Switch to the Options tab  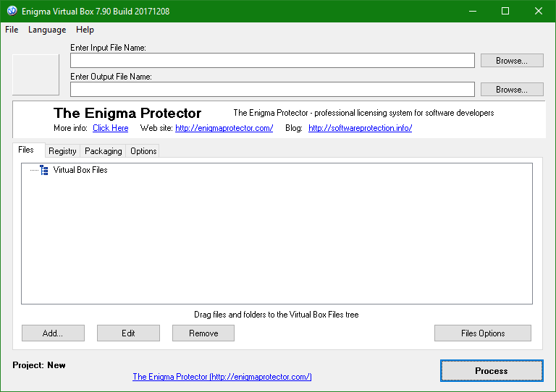(x=143, y=151)
